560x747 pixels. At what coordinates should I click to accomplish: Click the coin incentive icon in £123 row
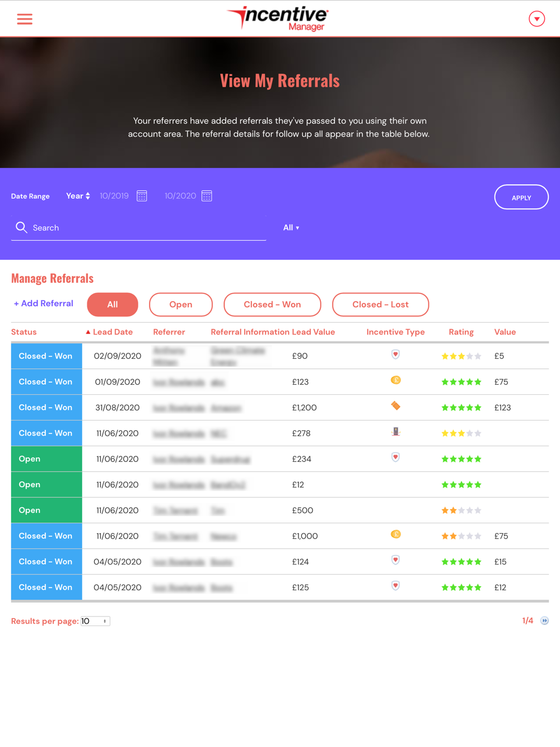(x=395, y=380)
